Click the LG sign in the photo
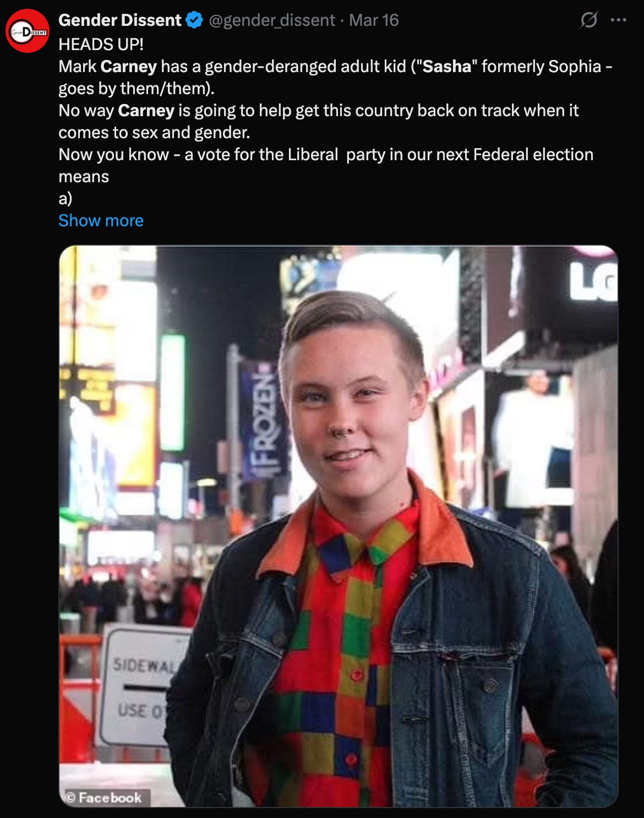This screenshot has height=818, width=644. click(x=593, y=281)
